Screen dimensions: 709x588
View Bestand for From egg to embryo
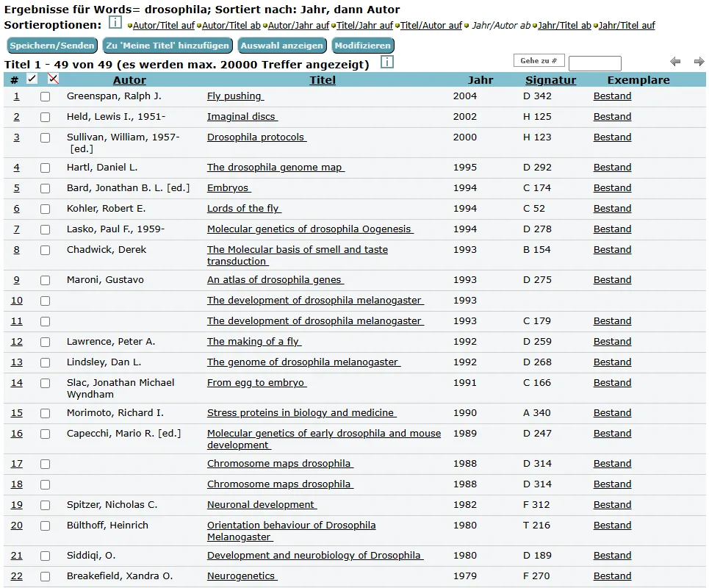612,383
